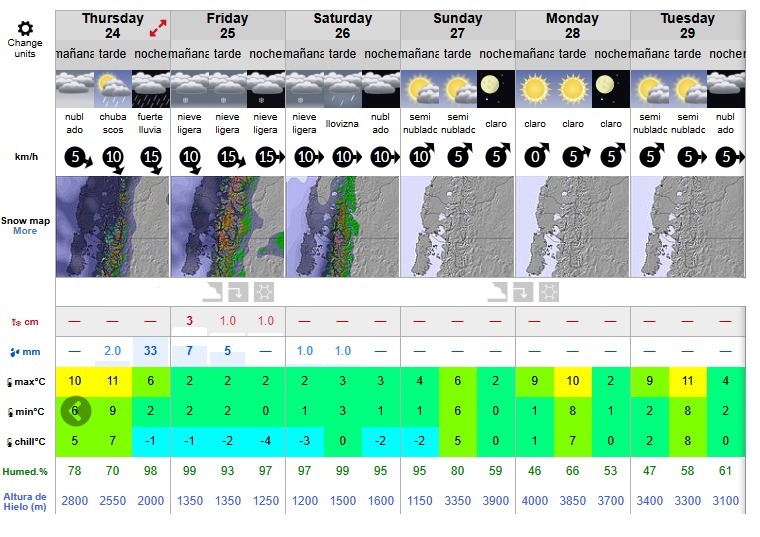Click the Change units text label
760x537 pixels.
point(25,48)
